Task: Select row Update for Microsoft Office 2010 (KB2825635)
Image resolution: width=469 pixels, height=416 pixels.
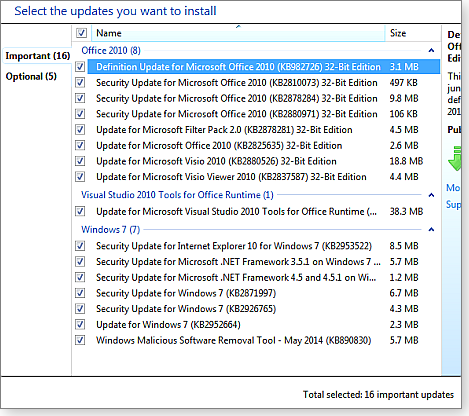Action: pyautogui.click(x=264, y=145)
